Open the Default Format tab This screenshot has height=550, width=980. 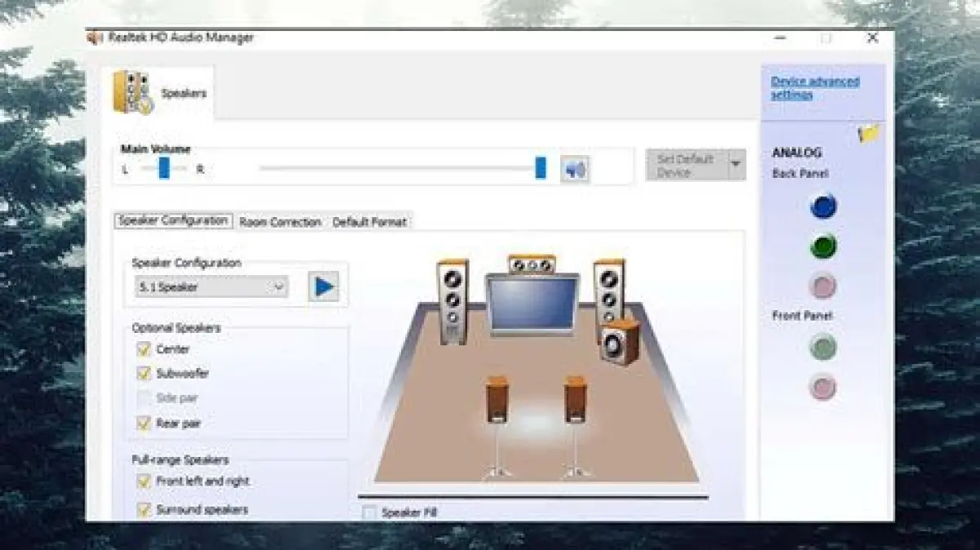369,222
